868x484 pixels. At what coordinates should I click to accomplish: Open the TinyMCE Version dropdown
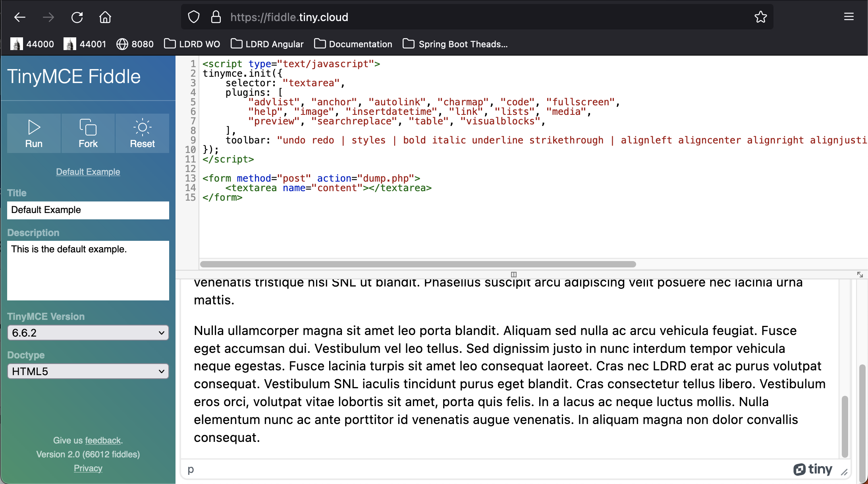tap(88, 333)
